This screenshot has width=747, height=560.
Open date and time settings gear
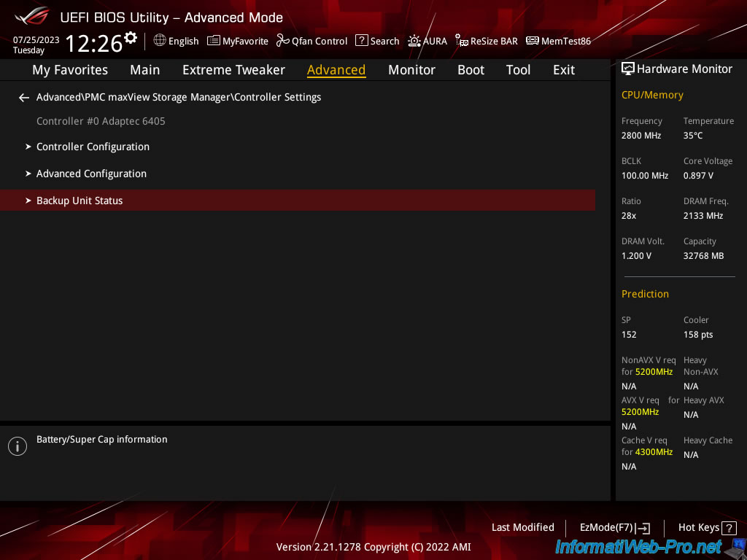[131, 37]
